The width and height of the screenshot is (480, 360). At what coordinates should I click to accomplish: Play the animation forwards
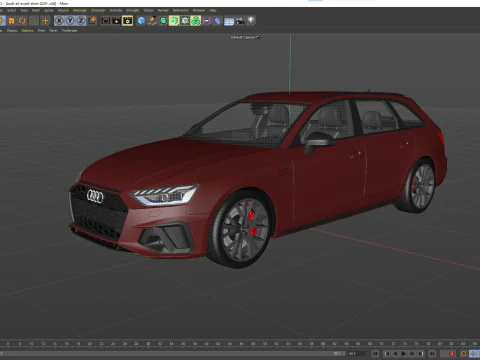click(404, 353)
